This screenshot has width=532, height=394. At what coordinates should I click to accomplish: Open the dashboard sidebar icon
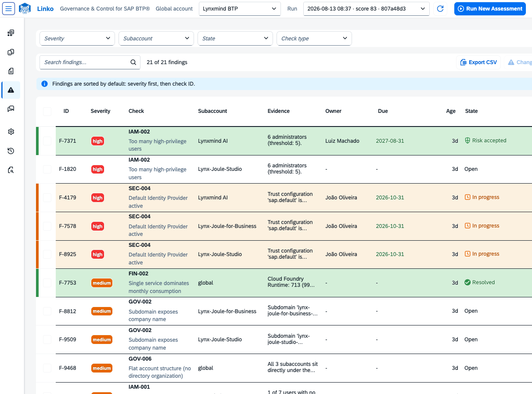click(x=11, y=33)
